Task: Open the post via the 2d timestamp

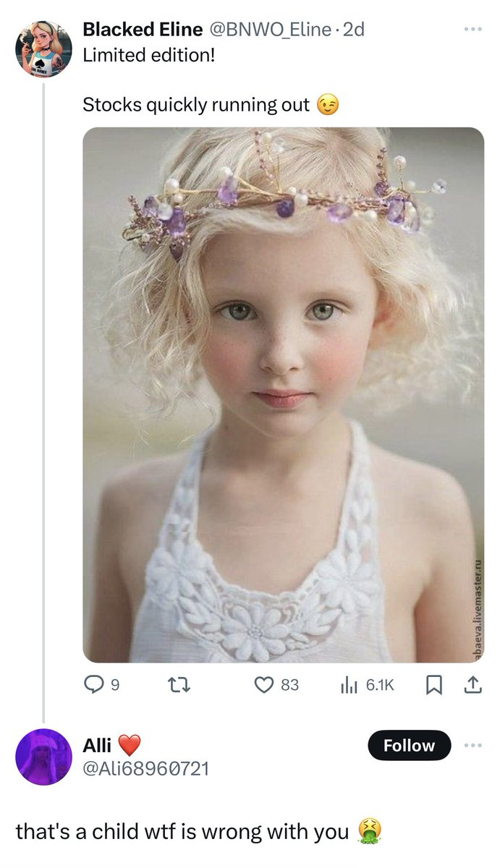Action: tap(355, 30)
